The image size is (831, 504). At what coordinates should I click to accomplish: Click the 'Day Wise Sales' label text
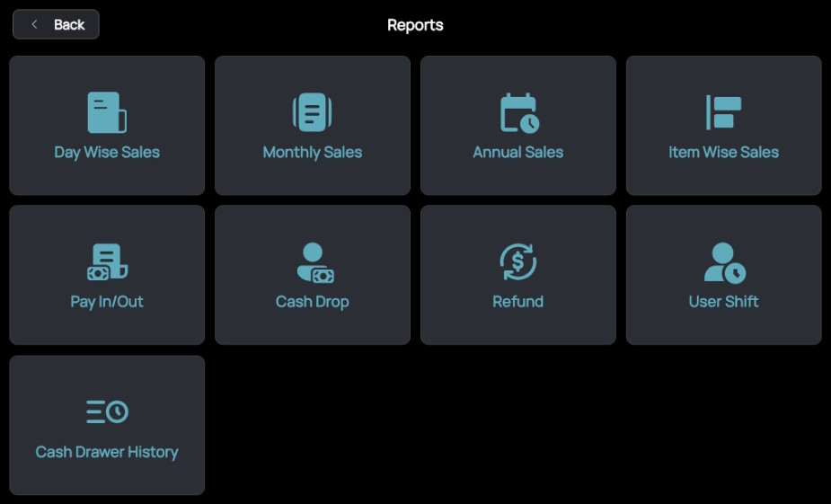pyautogui.click(x=107, y=153)
